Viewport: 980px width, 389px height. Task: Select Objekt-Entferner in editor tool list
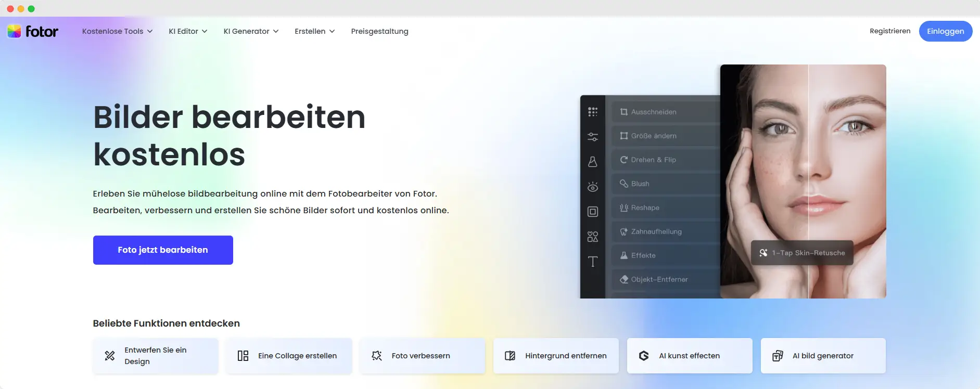(x=666, y=279)
